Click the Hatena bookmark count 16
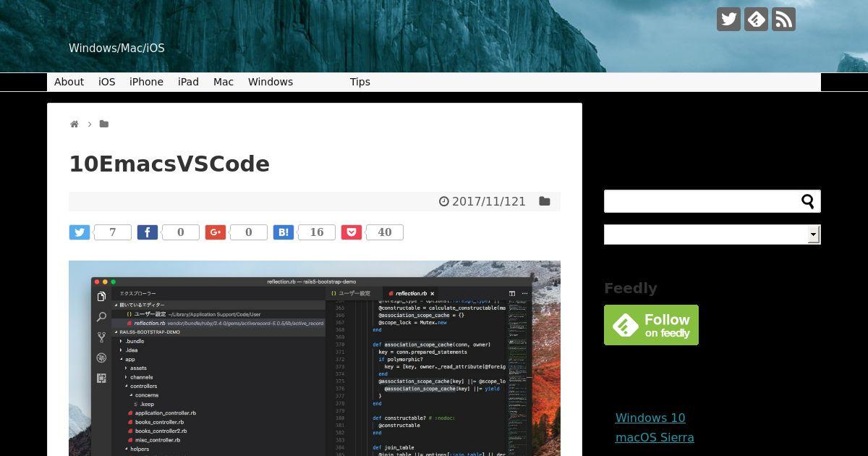This screenshot has height=456, width=868. coord(317,232)
